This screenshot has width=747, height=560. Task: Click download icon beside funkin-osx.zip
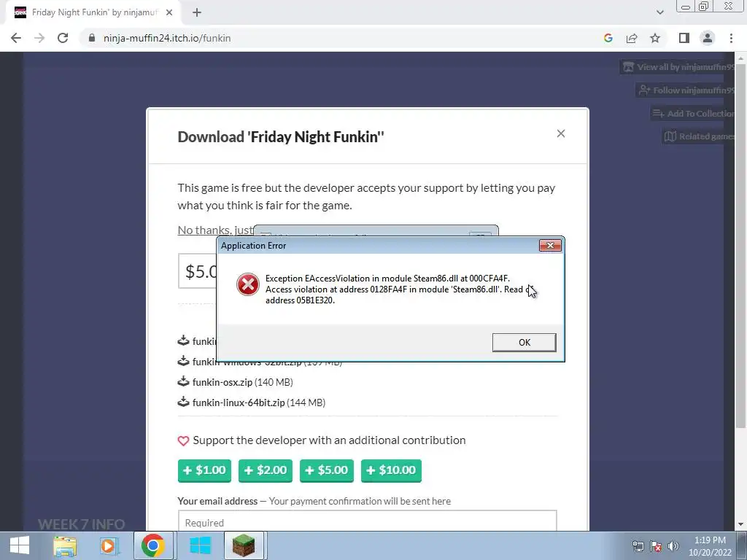point(183,381)
